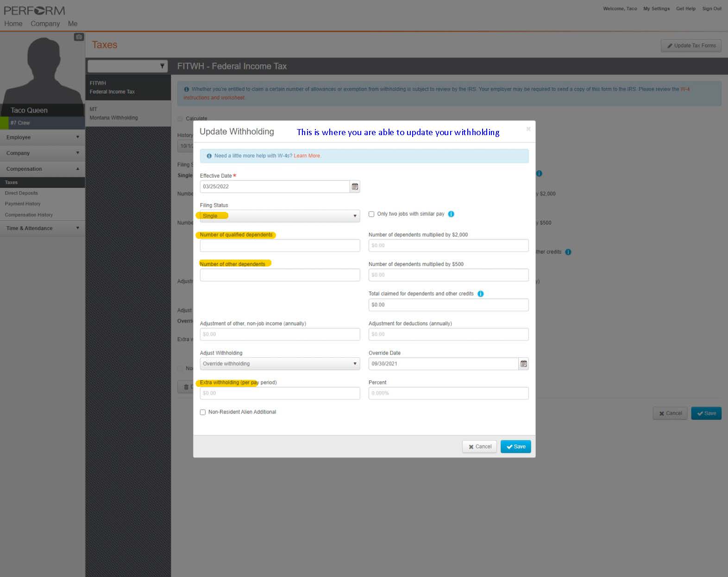The height and width of the screenshot is (577, 728).
Task: Open the Effective Date calendar picker
Action: click(355, 186)
